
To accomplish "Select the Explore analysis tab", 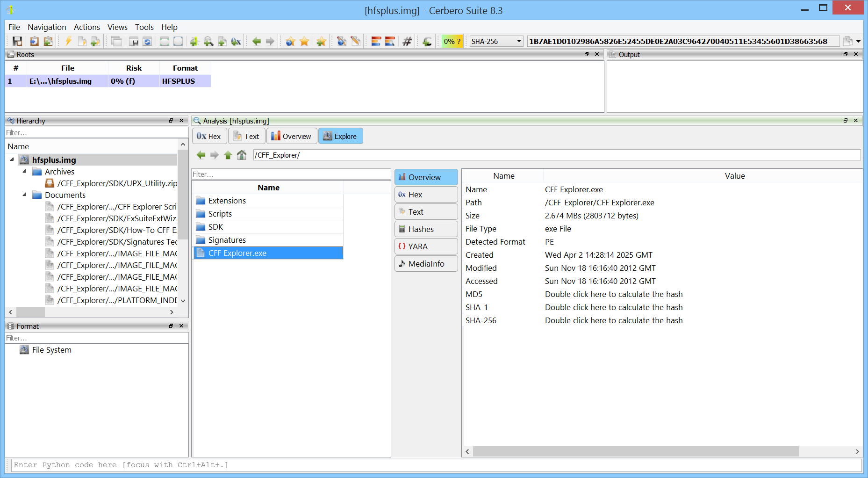I will [341, 136].
